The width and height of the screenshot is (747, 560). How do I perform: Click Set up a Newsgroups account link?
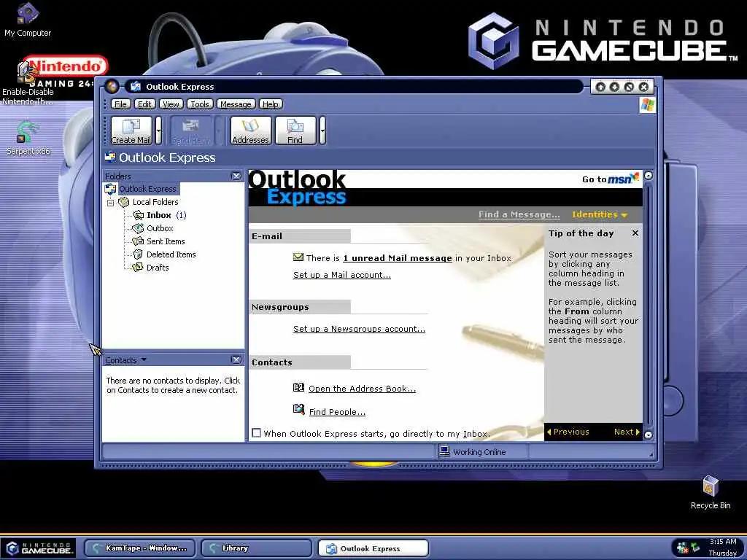click(359, 329)
